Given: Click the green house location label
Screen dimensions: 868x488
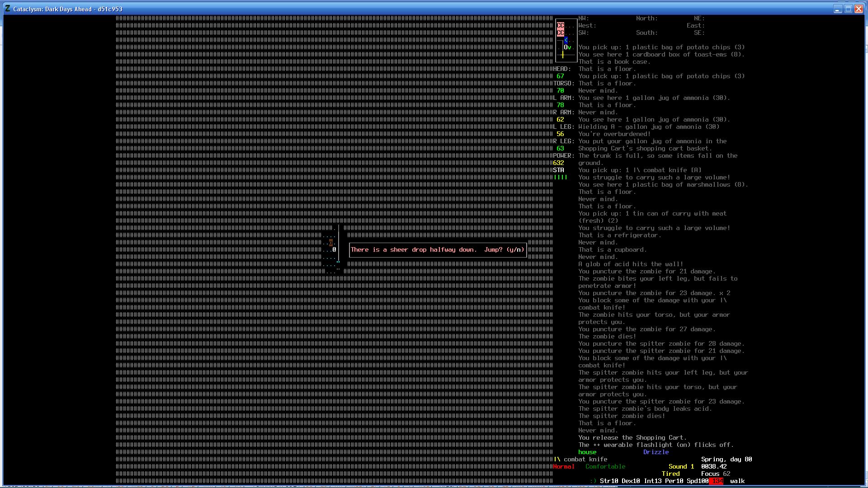Looking at the screenshot, I should [x=587, y=452].
